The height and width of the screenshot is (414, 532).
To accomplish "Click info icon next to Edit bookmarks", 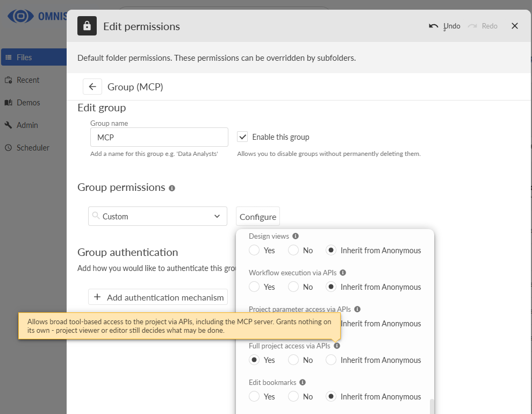I will 303,382.
